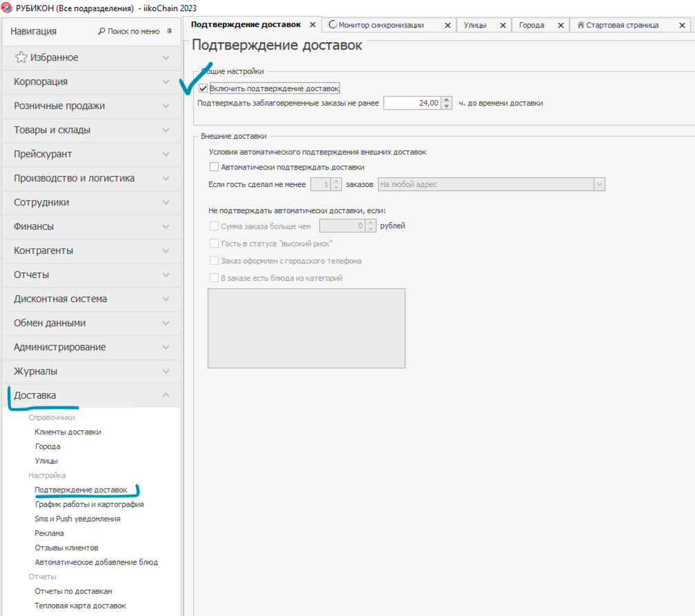Open График работы и картография
The image size is (695, 616).
point(89,504)
